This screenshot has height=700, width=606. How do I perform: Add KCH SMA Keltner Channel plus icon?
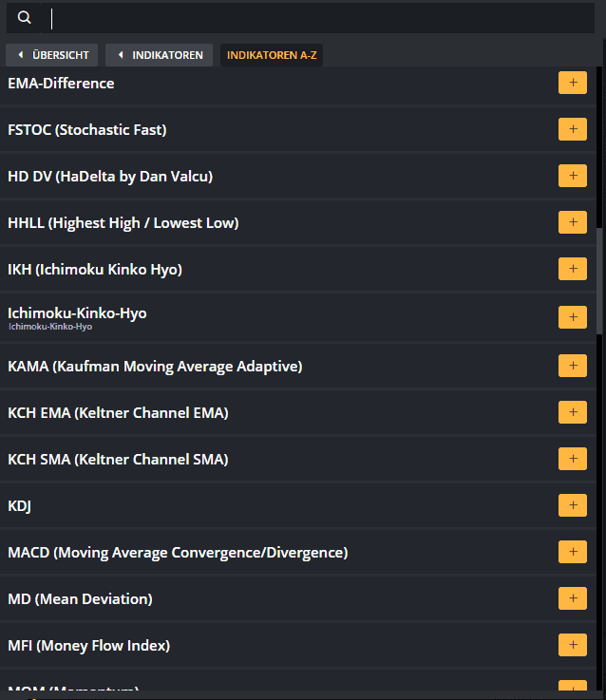(x=573, y=458)
